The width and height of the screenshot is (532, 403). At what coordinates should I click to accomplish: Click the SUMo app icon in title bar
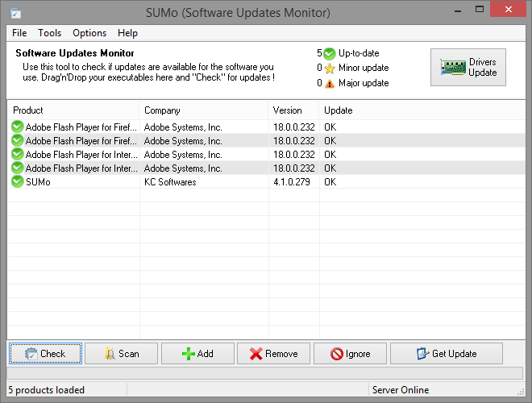[x=15, y=13]
